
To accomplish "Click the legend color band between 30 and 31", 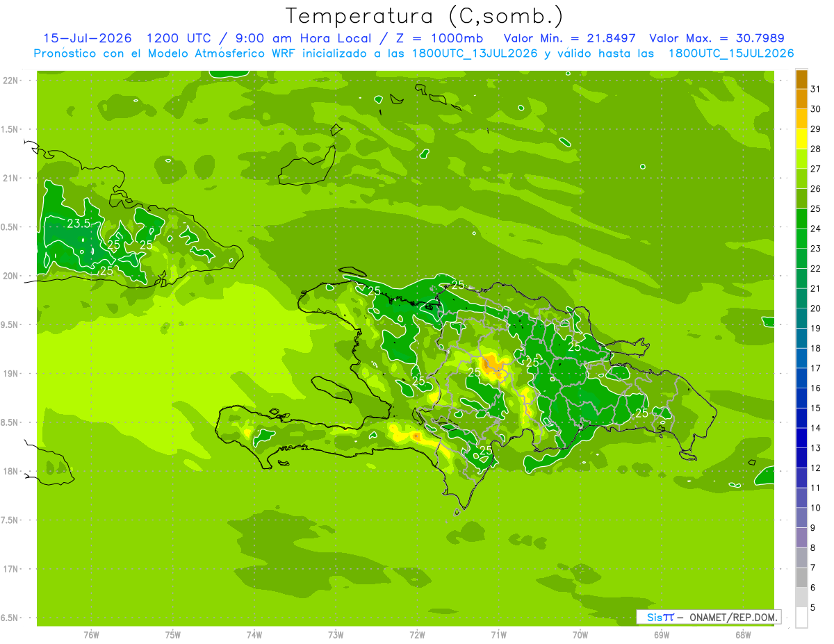I will point(801,99).
